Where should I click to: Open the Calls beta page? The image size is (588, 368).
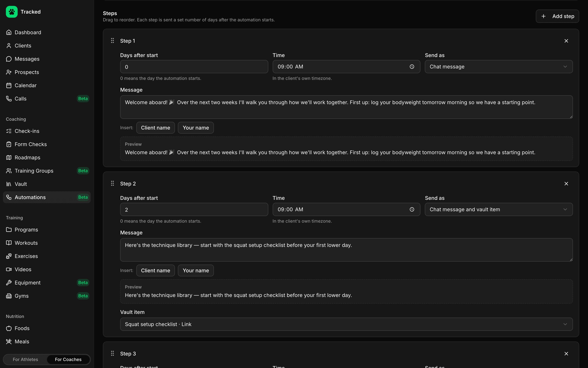(47, 99)
